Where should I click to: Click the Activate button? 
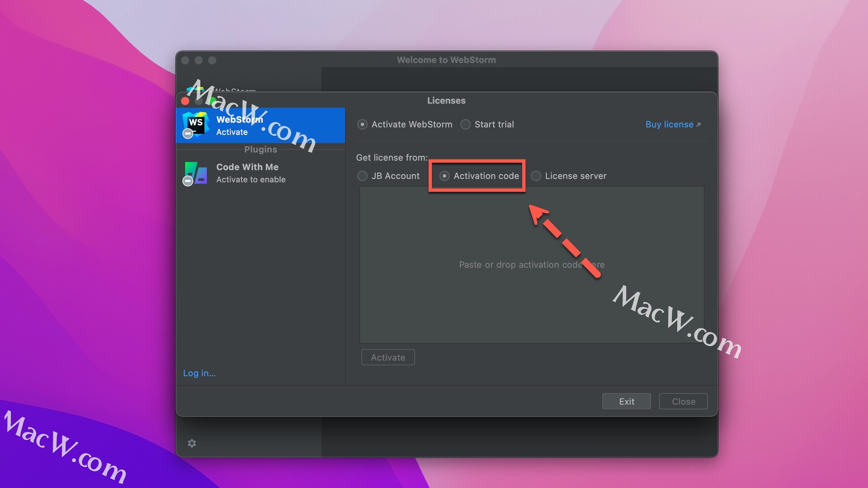tap(388, 357)
